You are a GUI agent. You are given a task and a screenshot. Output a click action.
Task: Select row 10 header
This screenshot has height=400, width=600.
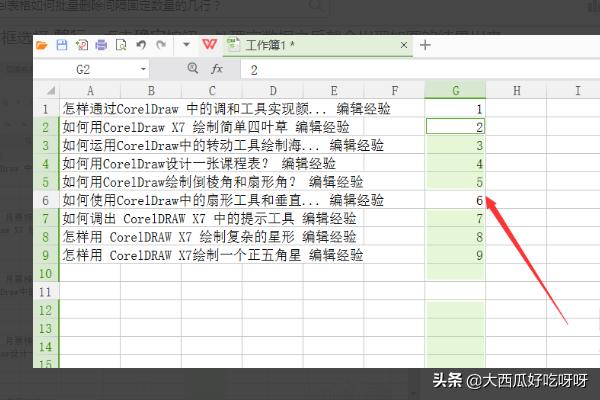click(46, 274)
